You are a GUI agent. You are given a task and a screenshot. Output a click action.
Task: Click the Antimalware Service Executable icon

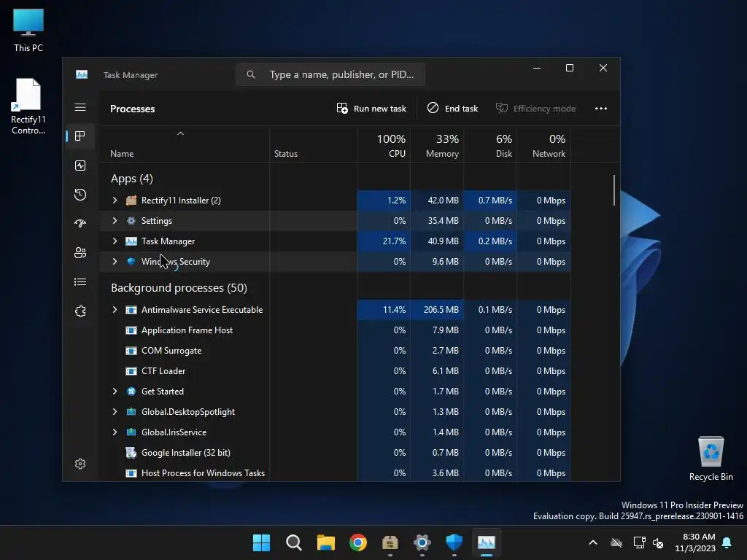point(131,309)
